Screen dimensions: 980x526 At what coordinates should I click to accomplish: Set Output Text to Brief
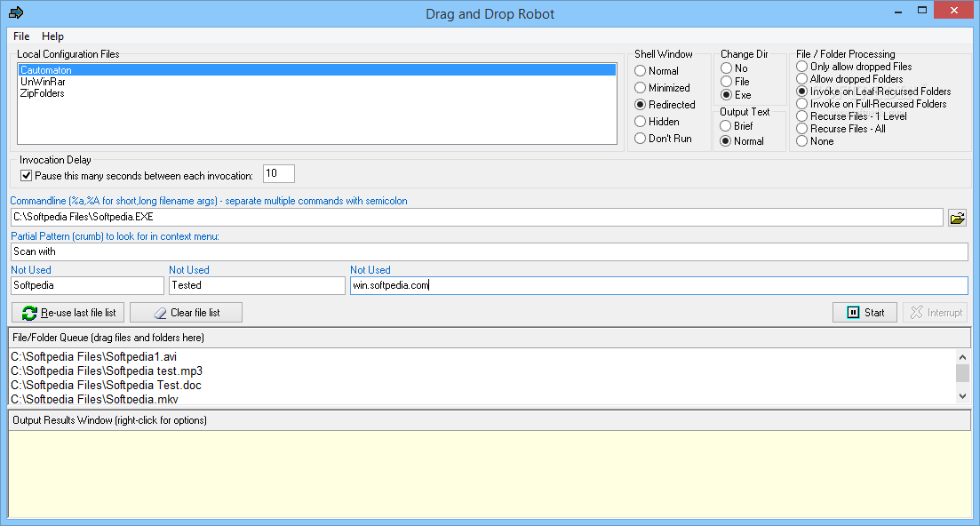coord(737,125)
